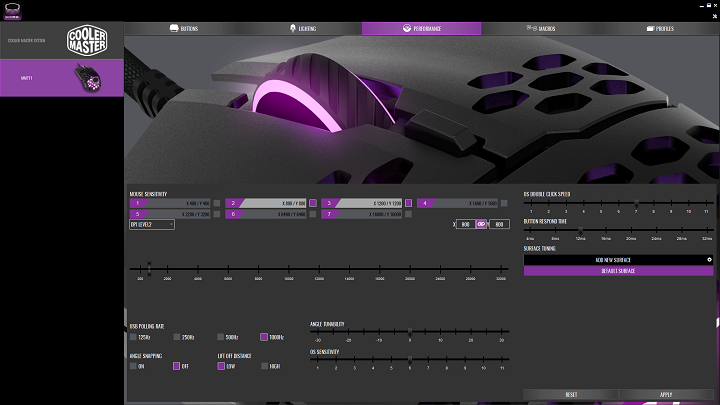Toggle the DPI level 3 checkbox
The image size is (720, 405).
[408, 203]
